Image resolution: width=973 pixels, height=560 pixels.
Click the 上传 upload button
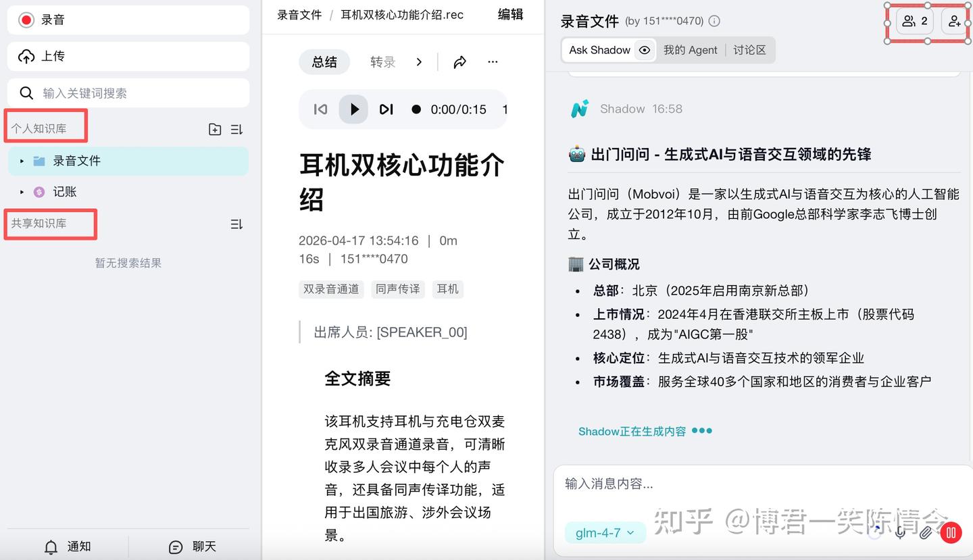(x=128, y=56)
